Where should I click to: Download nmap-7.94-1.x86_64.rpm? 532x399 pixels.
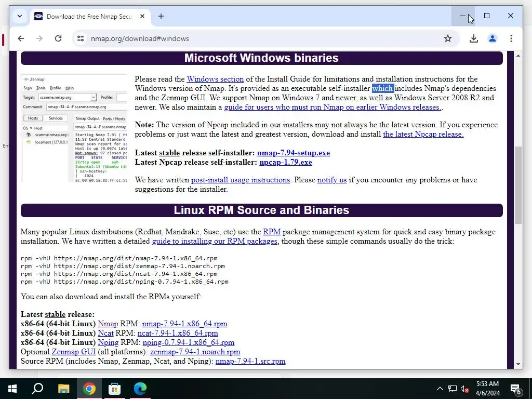click(x=184, y=324)
